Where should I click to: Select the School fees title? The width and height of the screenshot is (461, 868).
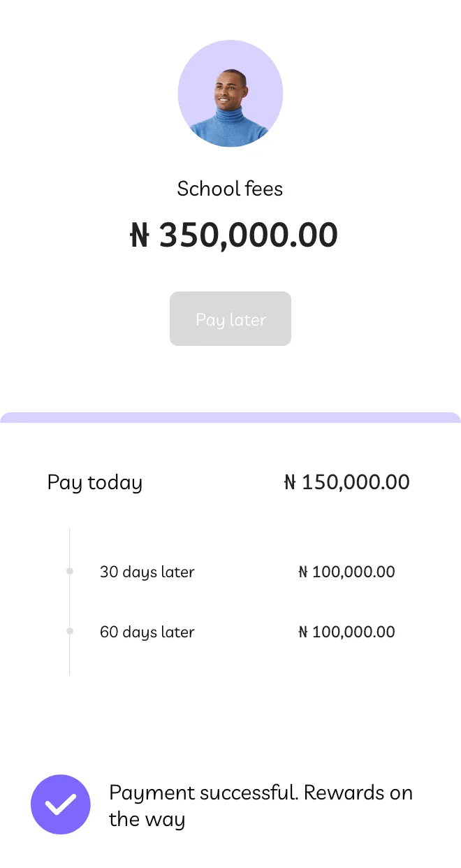[230, 189]
